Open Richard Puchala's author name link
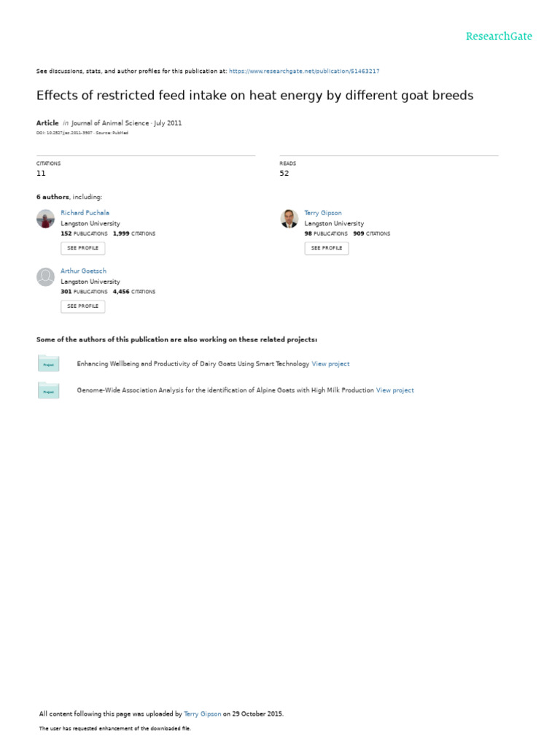The image size is (560, 747). [x=85, y=213]
